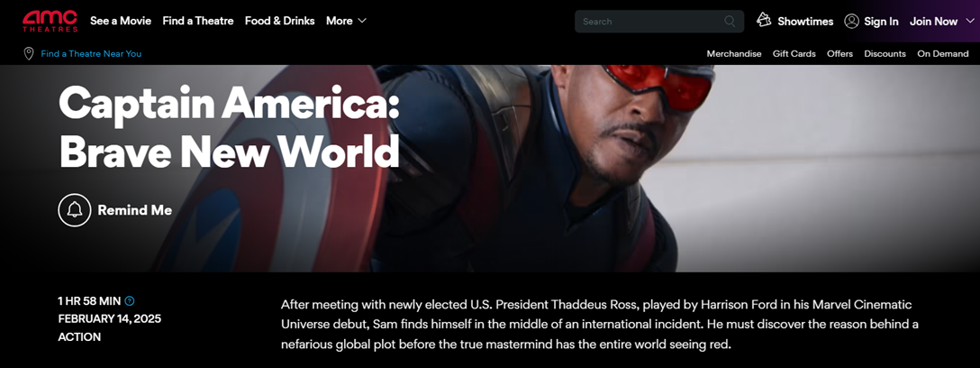The height and width of the screenshot is (368, 980).
Task: Open the Offers link
Action: [839, 54]
